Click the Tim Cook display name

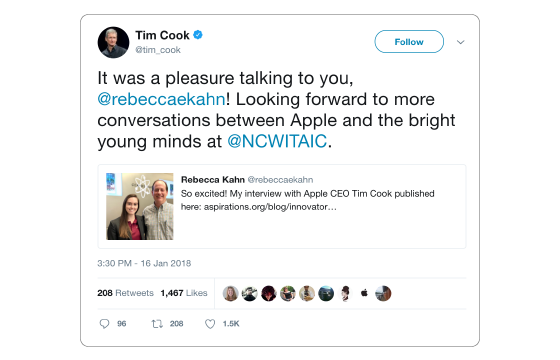162,35
